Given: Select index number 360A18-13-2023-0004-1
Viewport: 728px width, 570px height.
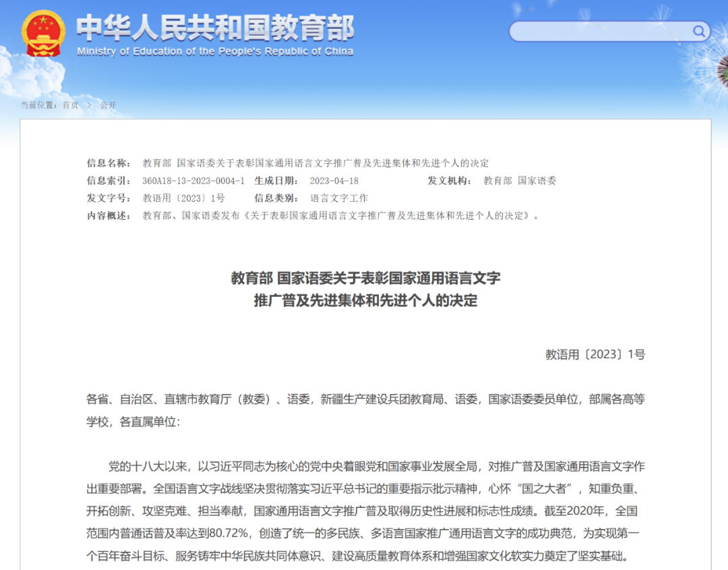Looking at the screenshot, I should point(193,181).
